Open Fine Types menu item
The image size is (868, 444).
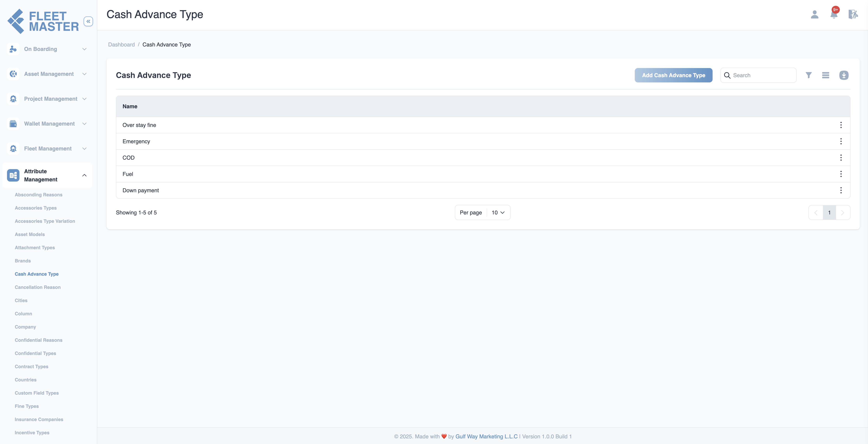pos(27,406)
